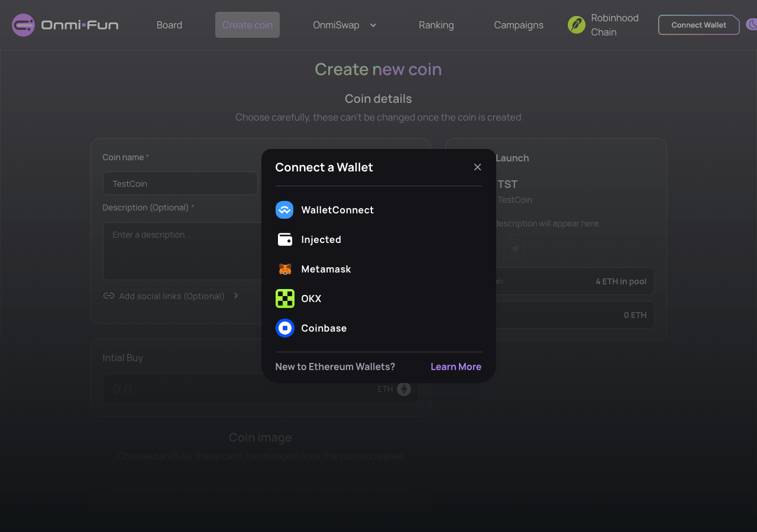Select the Injected wallet label
Screen dimensions: 757x532
pyautogui.click(x=321, y=239)
